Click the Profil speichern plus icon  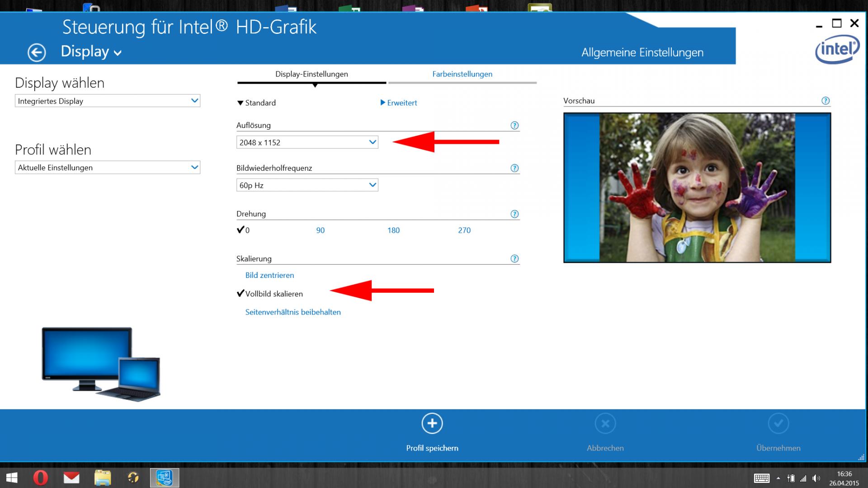pos(432,423)
